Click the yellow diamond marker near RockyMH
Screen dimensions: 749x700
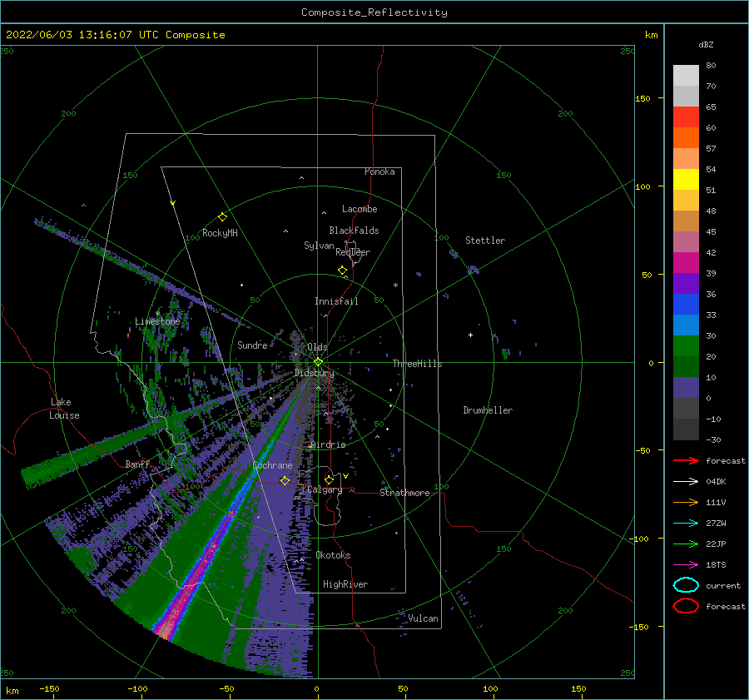pyautogui.click(x=222, y=217)
